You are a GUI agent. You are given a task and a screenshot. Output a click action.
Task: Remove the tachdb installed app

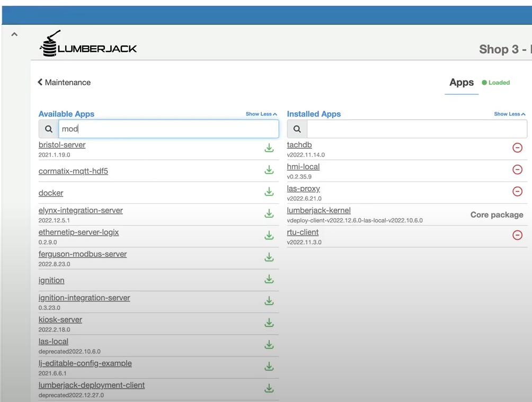click(517, 148)
